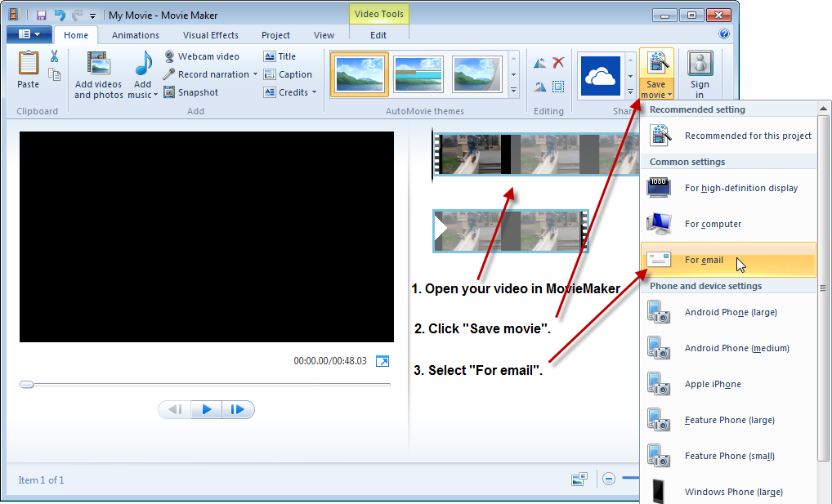Click the preview seek slider handle
This screenshot has height=504, width=832.
click(x=26, y=384)
